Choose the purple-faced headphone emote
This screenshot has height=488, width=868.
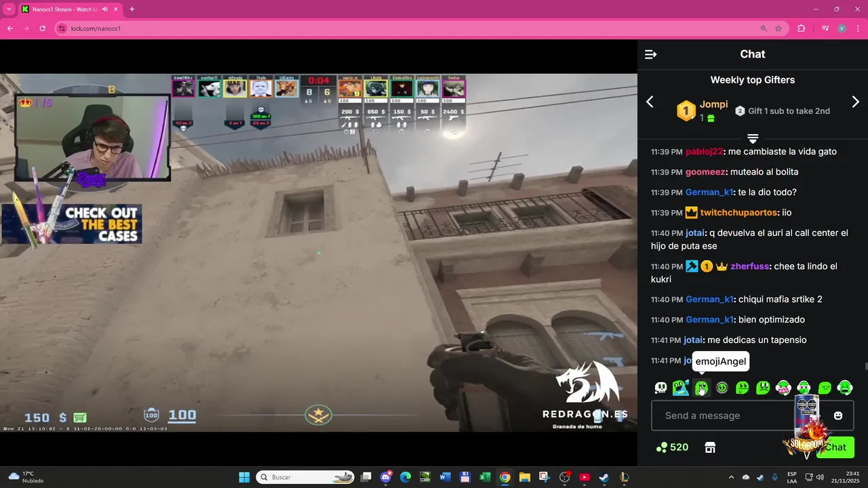pyautogui.click(x=804, y=388)
